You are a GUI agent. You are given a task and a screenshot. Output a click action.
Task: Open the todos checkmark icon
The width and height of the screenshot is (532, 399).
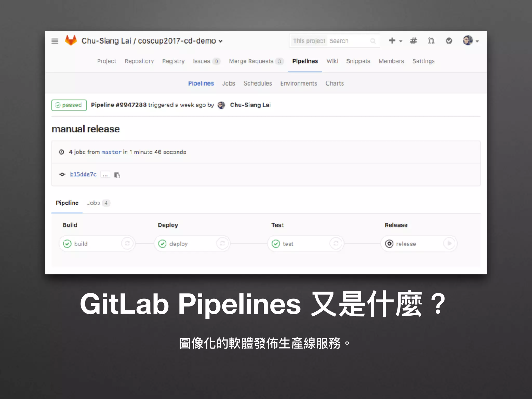(x=449, y=41)
